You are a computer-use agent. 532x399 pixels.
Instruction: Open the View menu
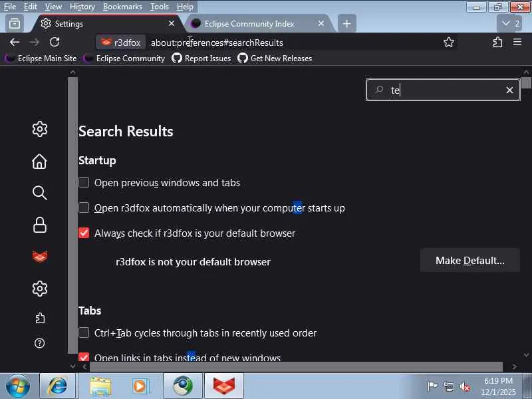(53, 7)
